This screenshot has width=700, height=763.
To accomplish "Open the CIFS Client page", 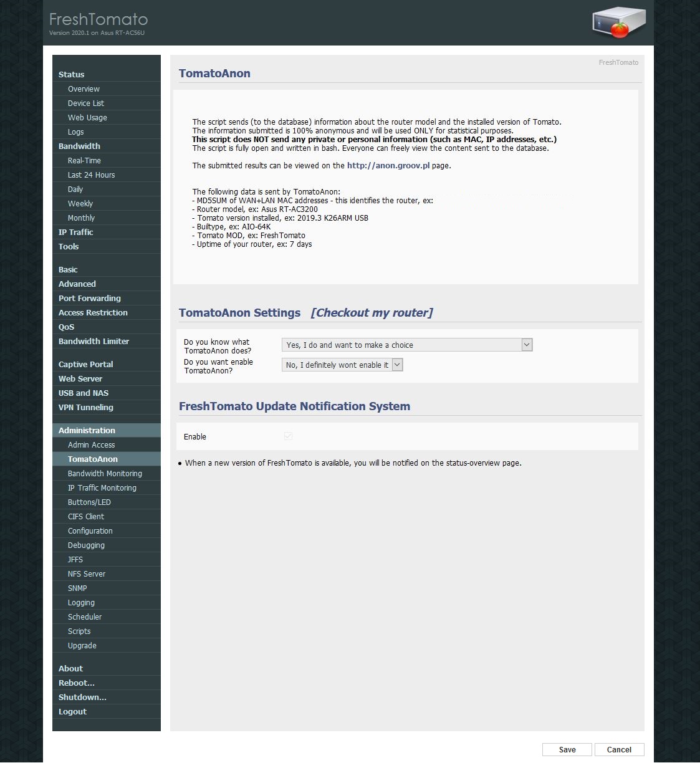I will (107, 517).
